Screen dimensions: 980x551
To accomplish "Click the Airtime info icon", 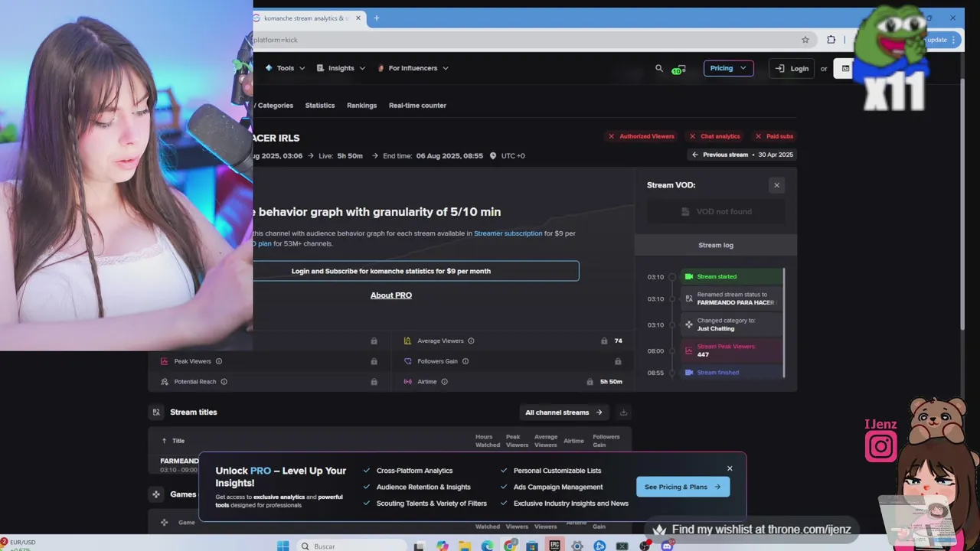I will pos(444,382).
